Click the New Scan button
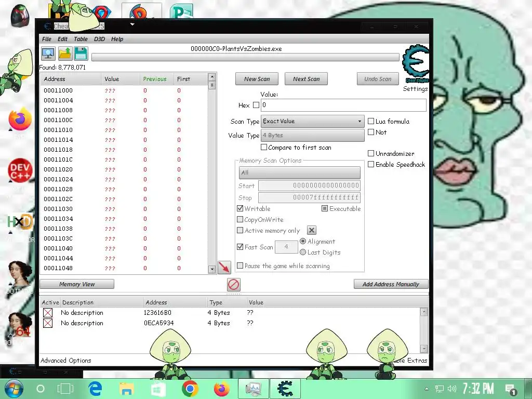 pos(257,79)
